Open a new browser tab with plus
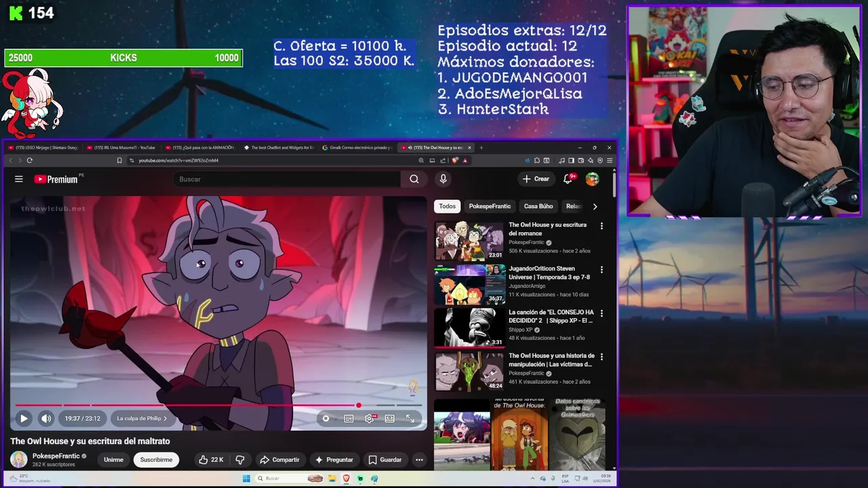The image size is (868, 488). tap(481, 147)
